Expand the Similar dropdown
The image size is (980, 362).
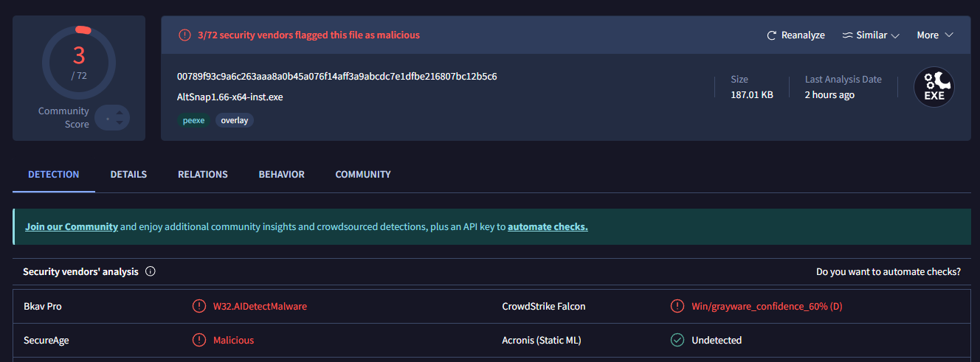871,35
